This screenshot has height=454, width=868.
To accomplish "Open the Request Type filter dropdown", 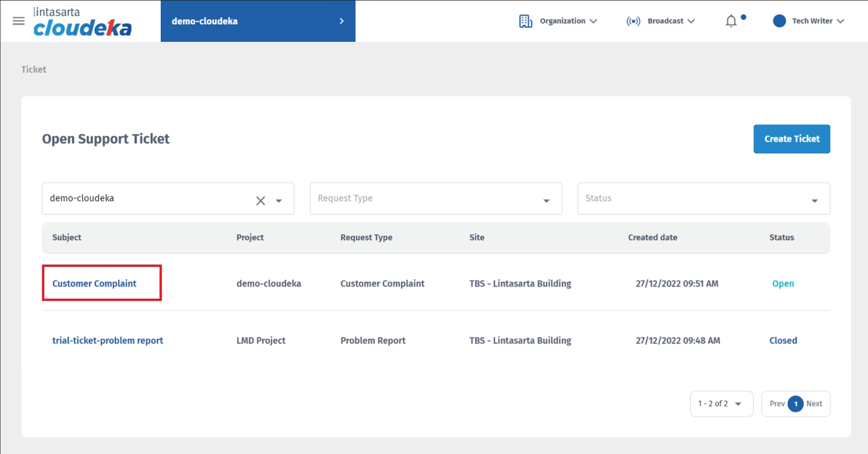I will [x=436, y=198].
